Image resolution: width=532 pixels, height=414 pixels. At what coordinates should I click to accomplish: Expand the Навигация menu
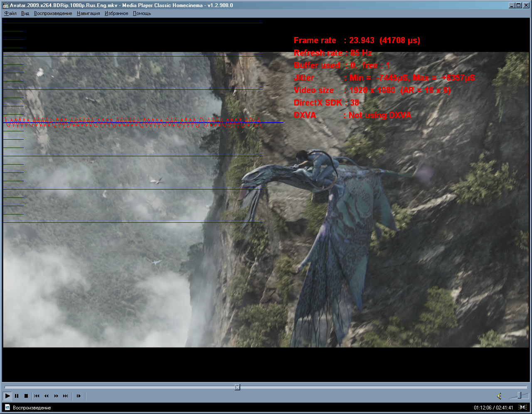pyautogui.click(x=89, y=13)
